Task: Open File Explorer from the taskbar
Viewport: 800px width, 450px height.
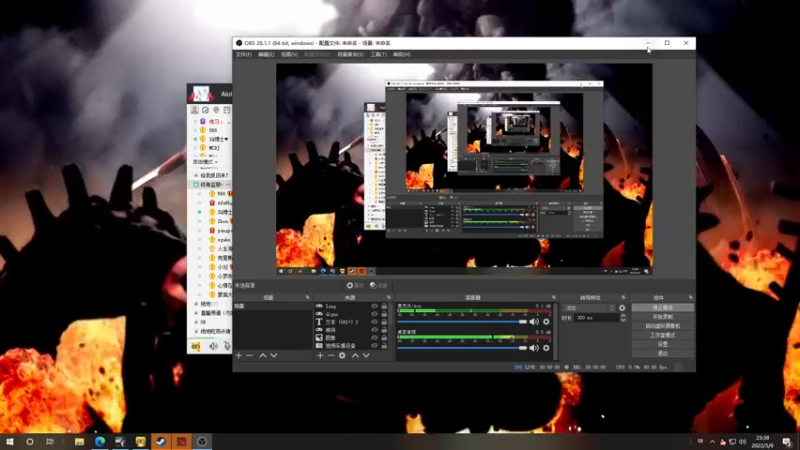Action: pos(80,441)
